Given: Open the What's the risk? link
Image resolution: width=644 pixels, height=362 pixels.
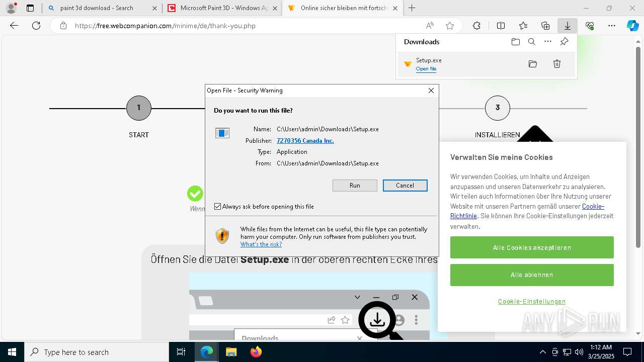Looking at the screenshot, I should (x=261, y=244).
